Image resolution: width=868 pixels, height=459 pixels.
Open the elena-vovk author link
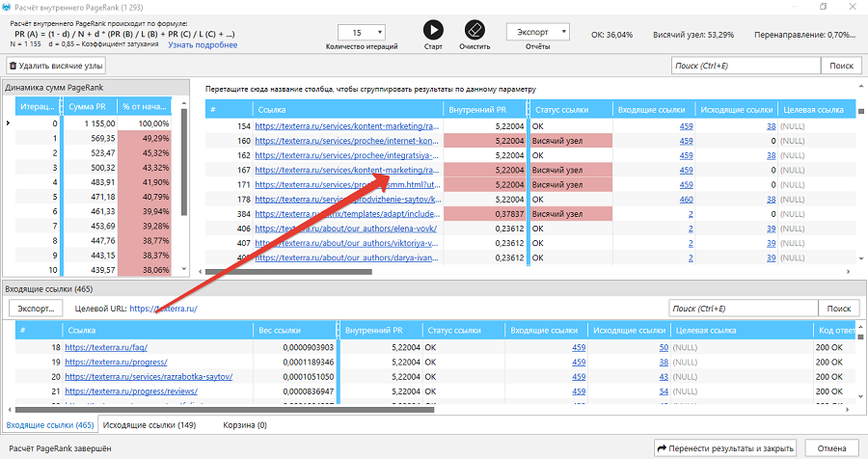[x=345, y=229]
